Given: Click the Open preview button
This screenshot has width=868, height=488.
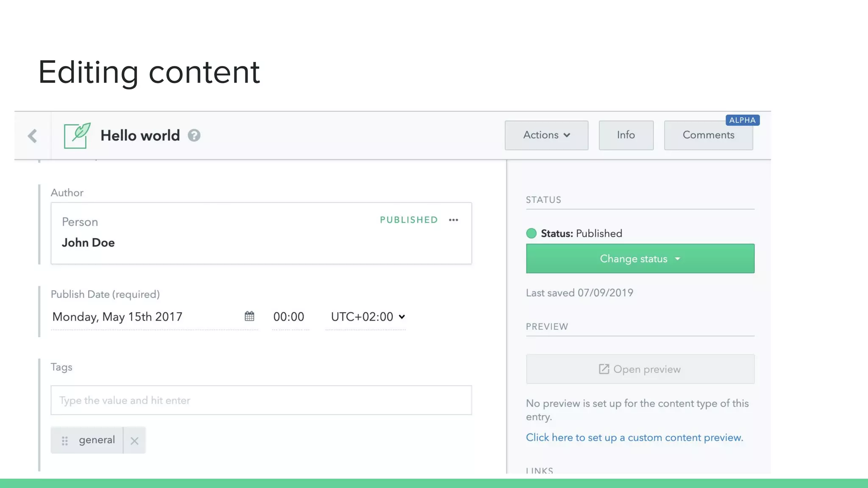Looking at the screenshot, I should [640, 369].
